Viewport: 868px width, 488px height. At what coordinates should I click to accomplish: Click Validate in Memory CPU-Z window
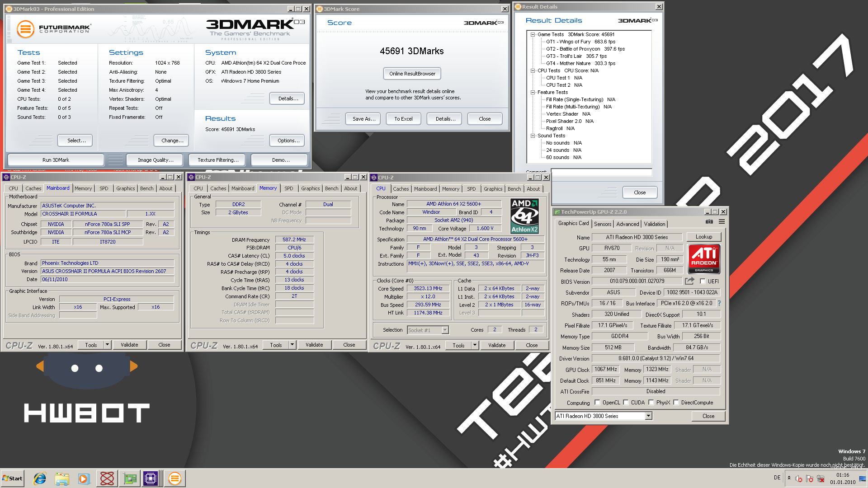click(x=314, y=345)
